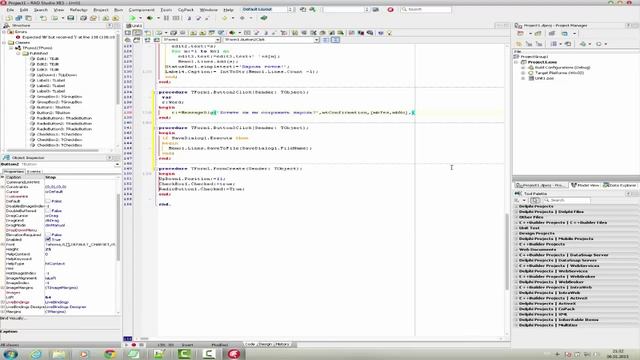Click the green Run arrow in the toolbar
640x360 pixels.
click(132, 18)
